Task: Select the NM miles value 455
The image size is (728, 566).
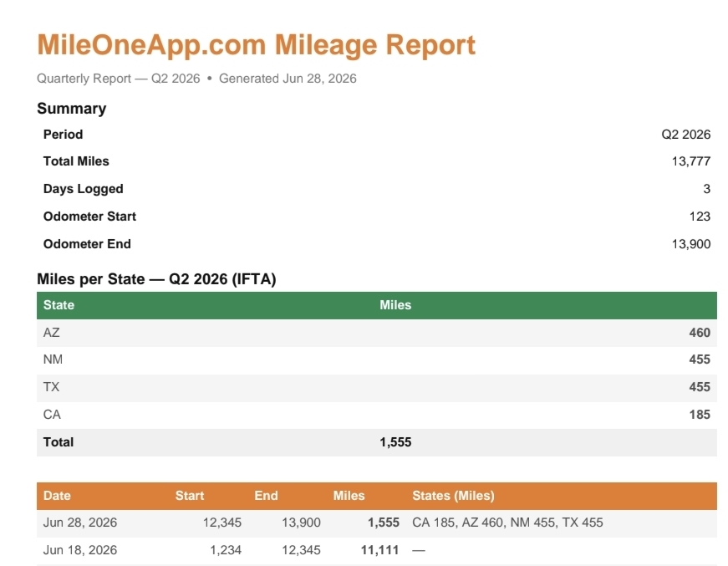Action: click(x=700, y=359)
